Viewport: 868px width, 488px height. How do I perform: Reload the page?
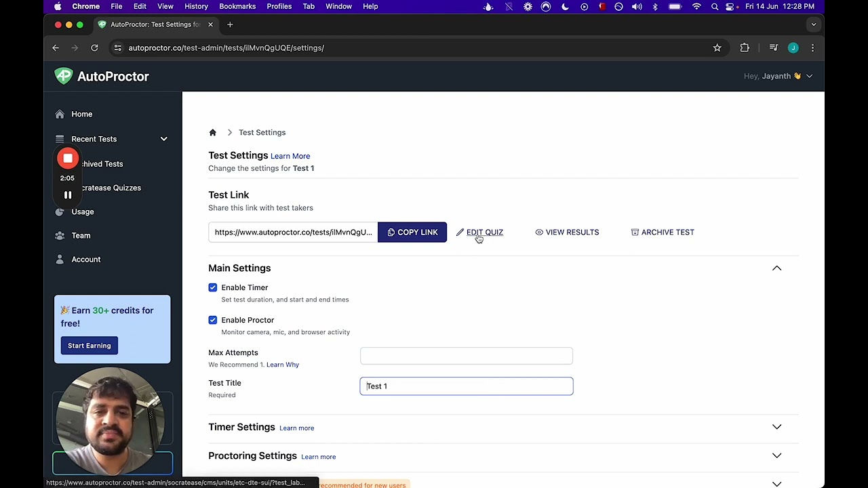tap(94, 47)
